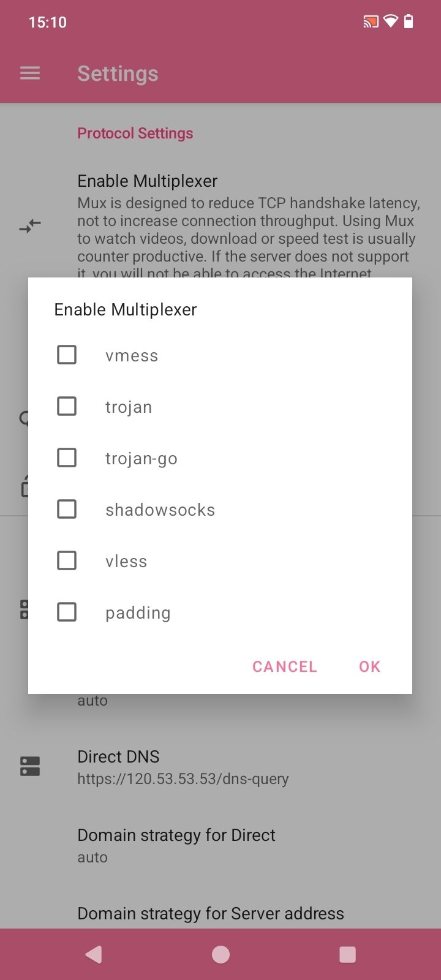Tap the multiplexer arrows icon
Viewport: 441px width, 980px height.
(30, 227)
